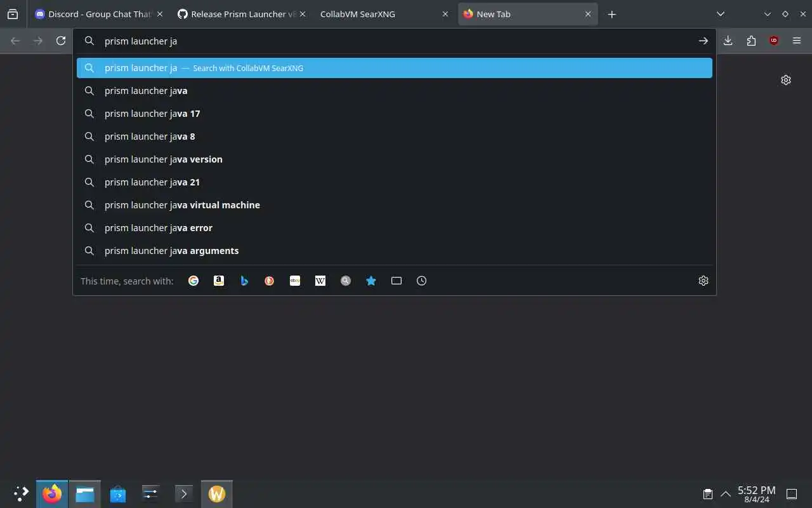The image size is (812, 508).
Task: Open new tab page customize gear
Action: coord(786,80)
